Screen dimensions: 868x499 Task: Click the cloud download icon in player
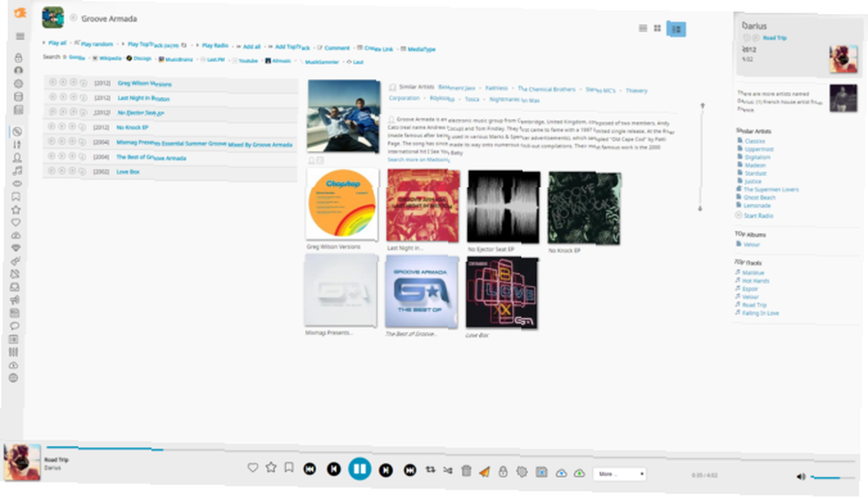[561, 473]
